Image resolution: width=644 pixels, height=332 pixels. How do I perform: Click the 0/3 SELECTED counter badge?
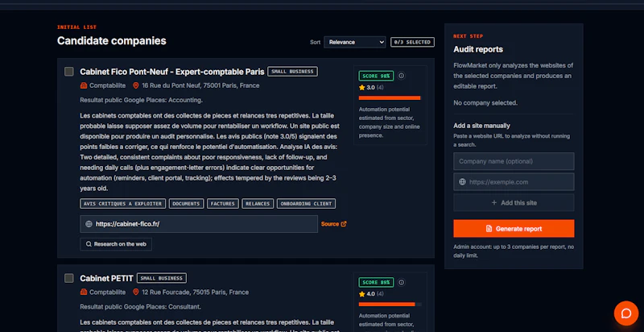tap(412, 42)
